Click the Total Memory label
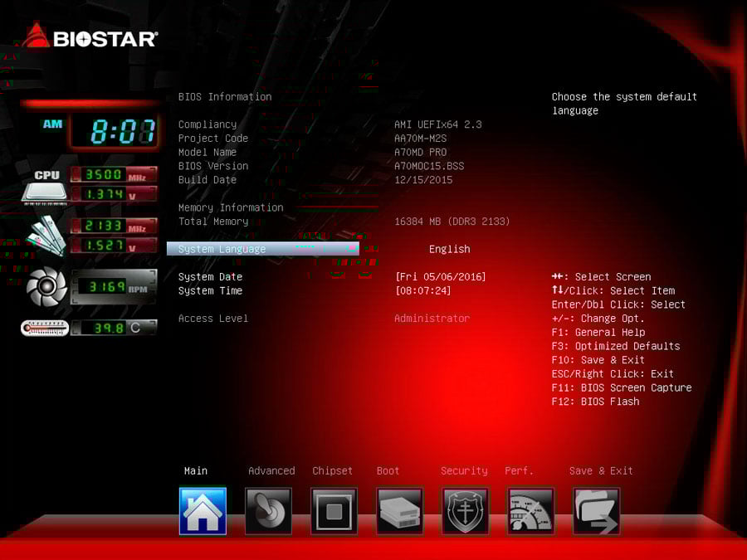Screen dimensions: 747x560 (213, 221)
